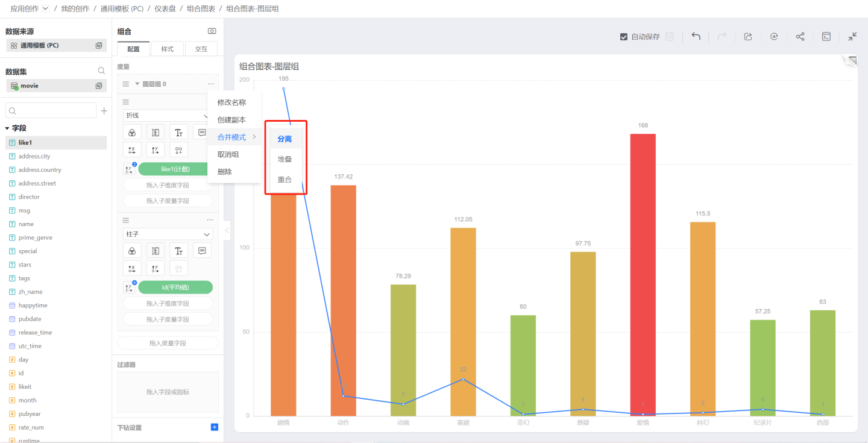
Task: Click the undo arrow in top toolbar
Action: (x=696, y=37)
